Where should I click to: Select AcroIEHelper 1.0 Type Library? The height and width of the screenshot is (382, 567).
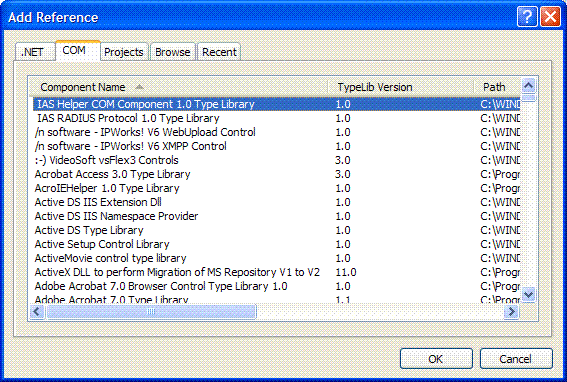click(276, 188)
